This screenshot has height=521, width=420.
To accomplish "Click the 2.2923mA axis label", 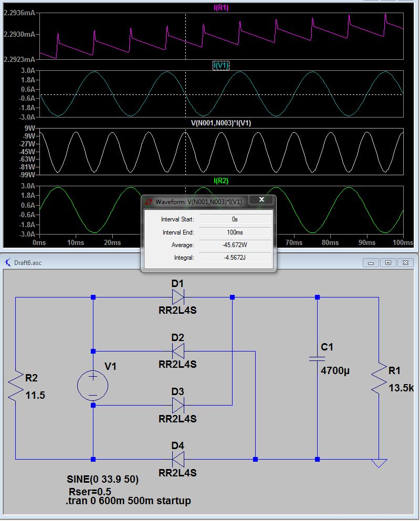I will tap(19, 59).
